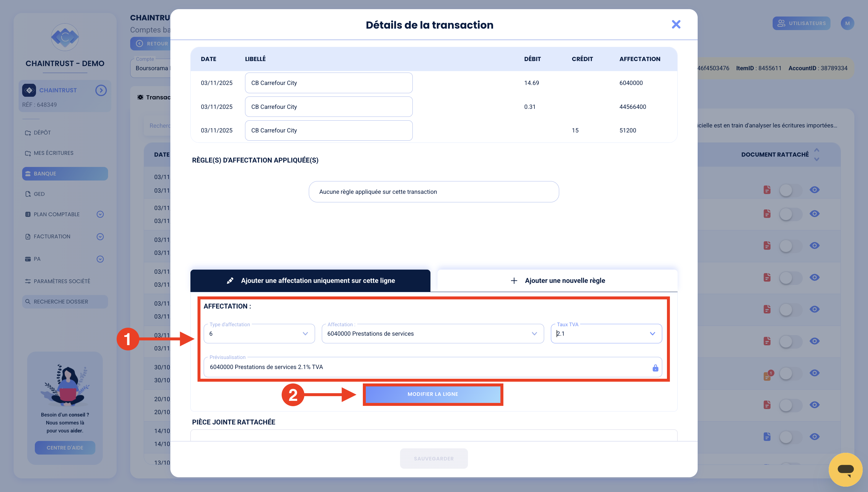
Task: Click 'Aucune règle appliquée sur cette transaction' box
Action: pos(434,192)
